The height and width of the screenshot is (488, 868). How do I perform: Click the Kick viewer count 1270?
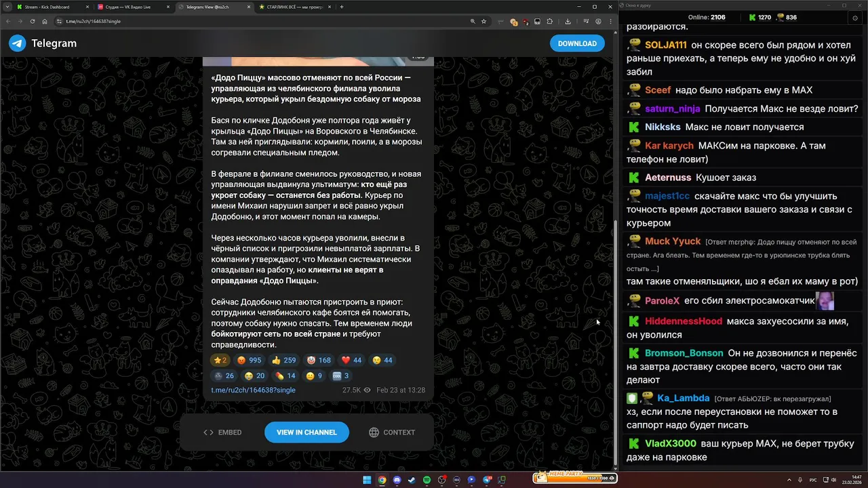pyautogui.click(x=759, y=17)
